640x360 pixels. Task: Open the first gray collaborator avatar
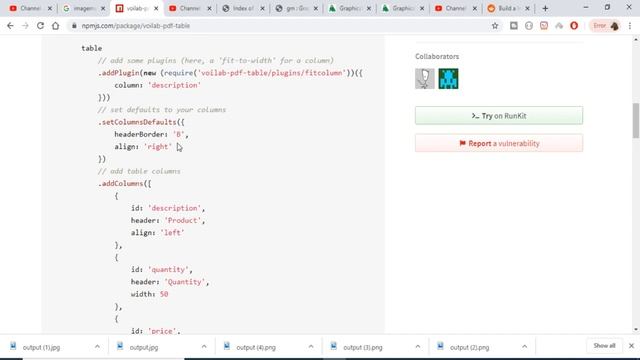(425, 79)
